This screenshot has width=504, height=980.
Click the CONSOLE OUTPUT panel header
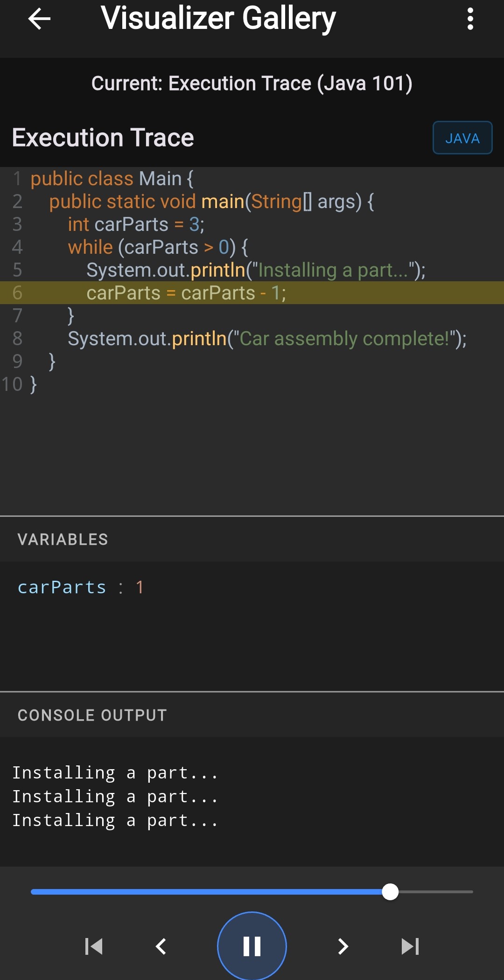[92, 715]
